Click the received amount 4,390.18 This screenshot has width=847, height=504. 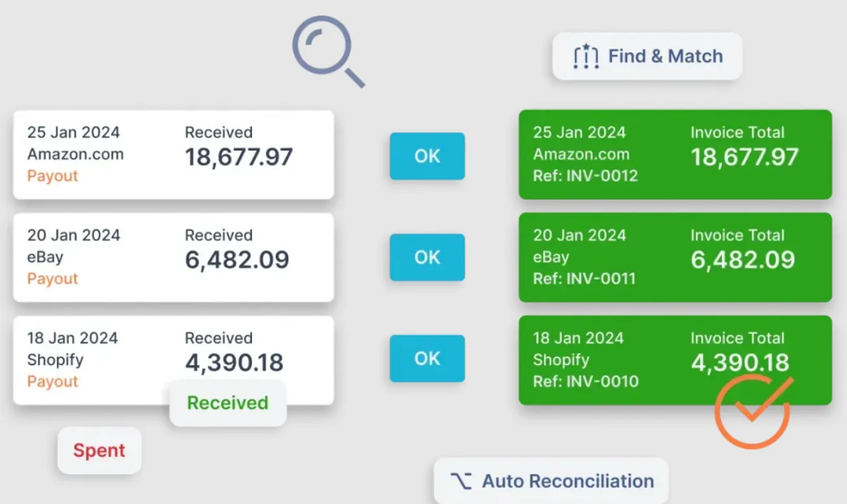(x=234, y=363)
